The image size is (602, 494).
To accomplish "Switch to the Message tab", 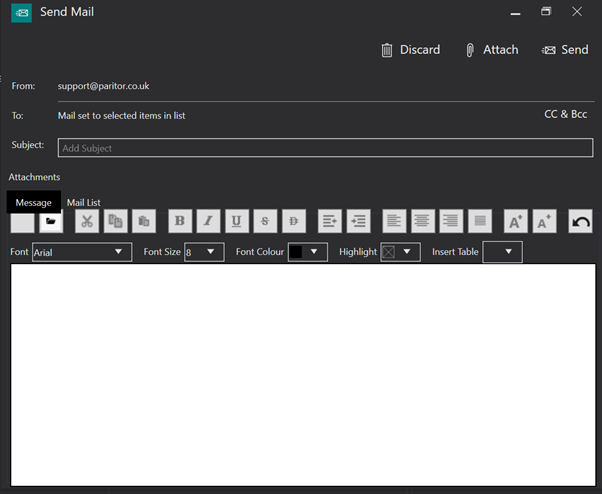I will 34,202.
